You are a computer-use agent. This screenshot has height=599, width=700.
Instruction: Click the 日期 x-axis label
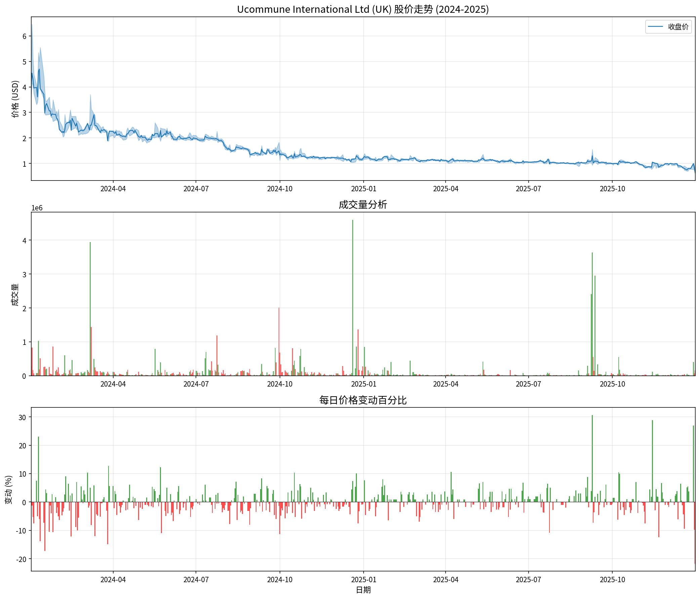363,590
